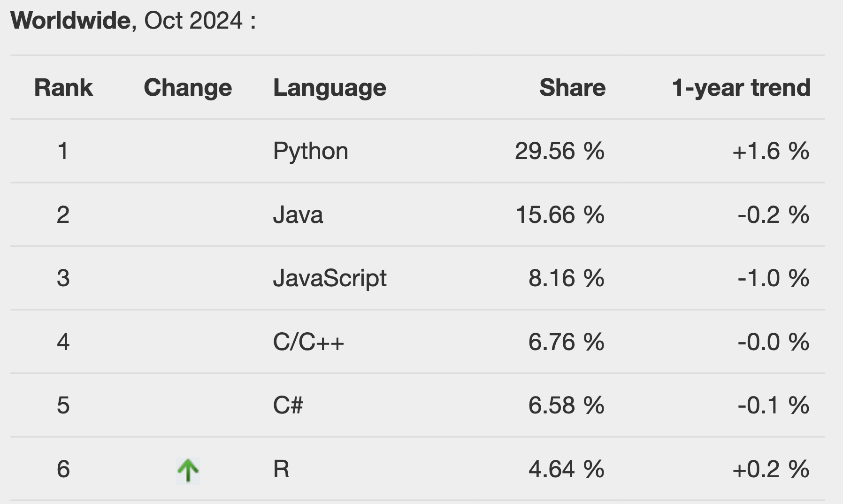Viewport: 843px width, 504px height.
Task: Select the C/C++ language name
Action: click(x=308, y=342)
